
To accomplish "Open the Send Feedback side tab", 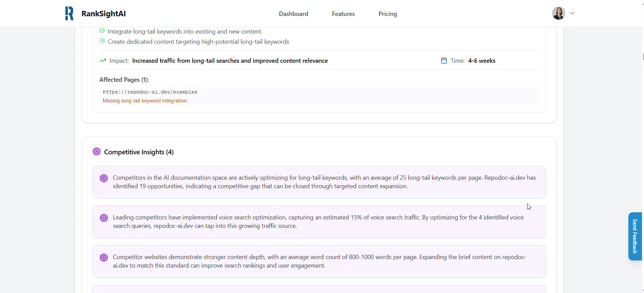I will [634, 236].
